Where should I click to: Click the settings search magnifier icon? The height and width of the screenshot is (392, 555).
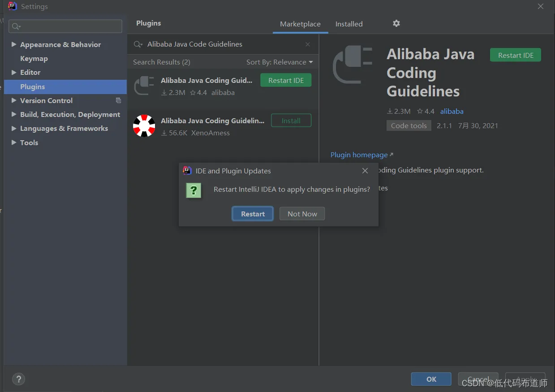[x=16, y=26]
